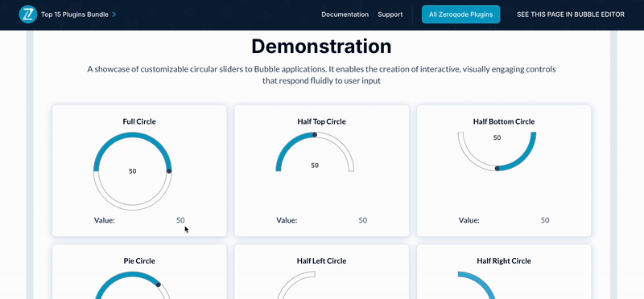Click the Half Top Circle slider handle
The height and width of the screenshot is (299, 644).
point(315,134)
